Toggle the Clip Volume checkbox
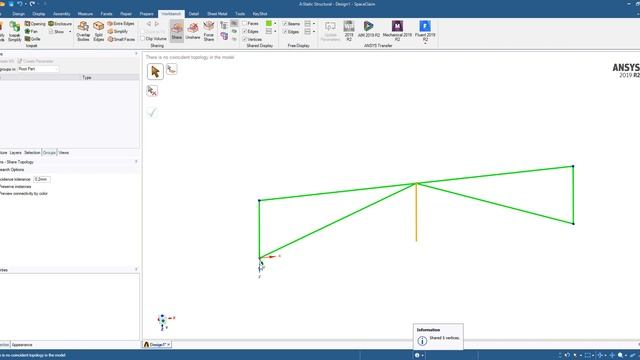Screen dimensions: 640x360 click(x=143, y=39)
